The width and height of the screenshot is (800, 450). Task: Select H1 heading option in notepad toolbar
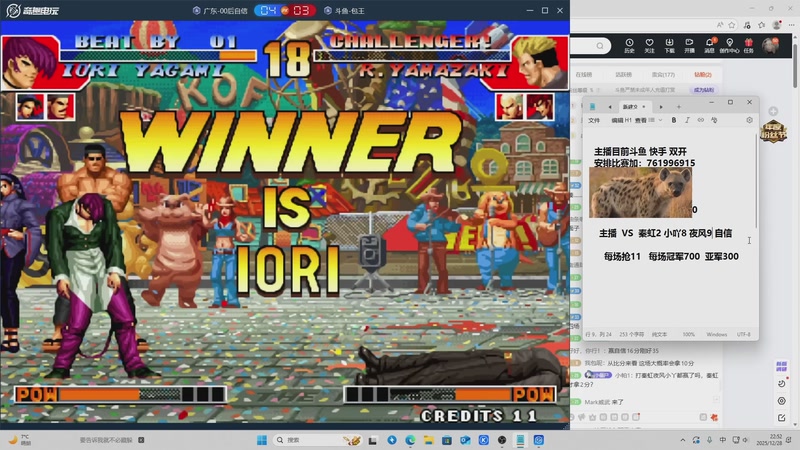629,120
